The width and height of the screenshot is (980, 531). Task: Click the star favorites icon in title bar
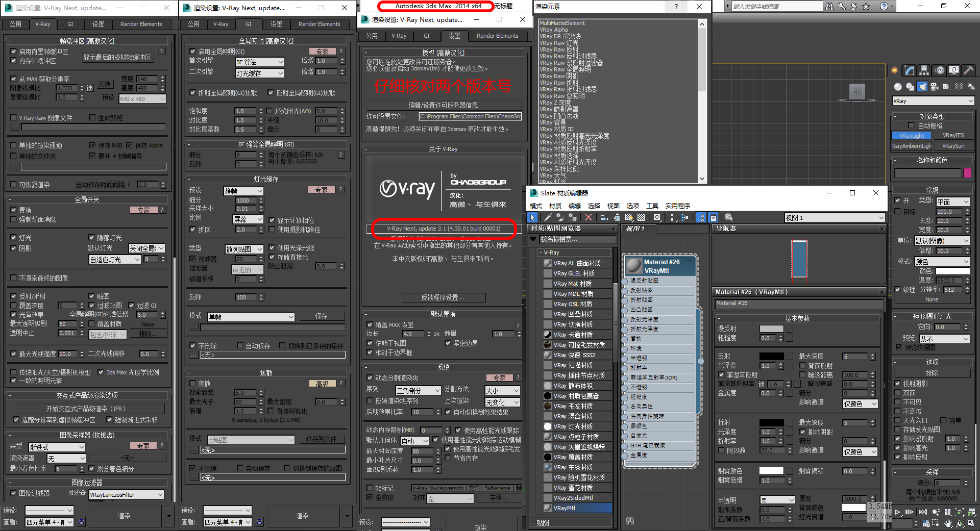click(866, 6)
